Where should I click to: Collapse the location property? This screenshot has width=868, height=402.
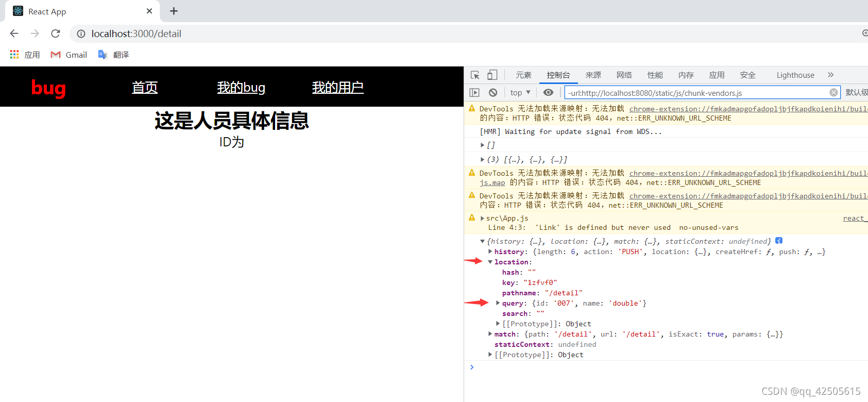point(490,262)
